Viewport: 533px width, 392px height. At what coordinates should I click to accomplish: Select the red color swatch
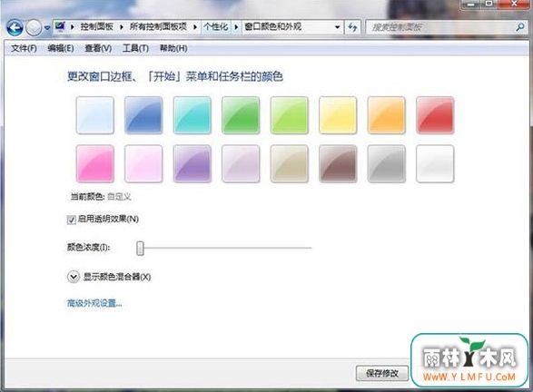(435, 115)
